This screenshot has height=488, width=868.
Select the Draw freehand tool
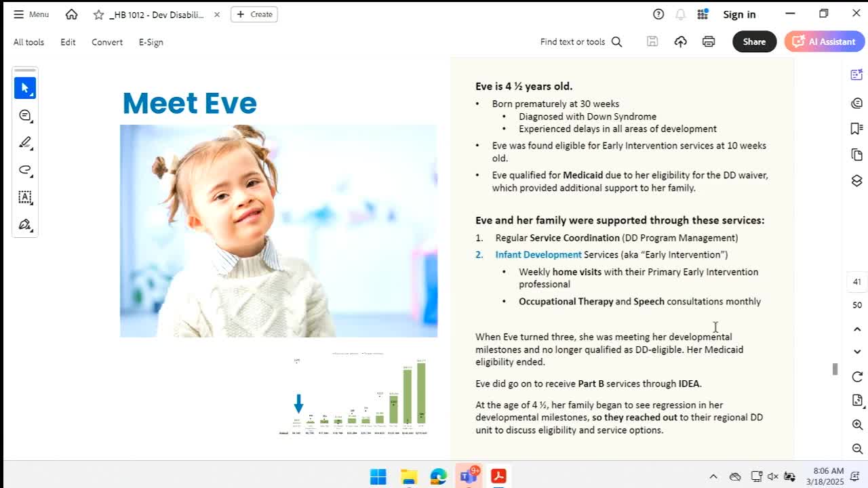25,169
